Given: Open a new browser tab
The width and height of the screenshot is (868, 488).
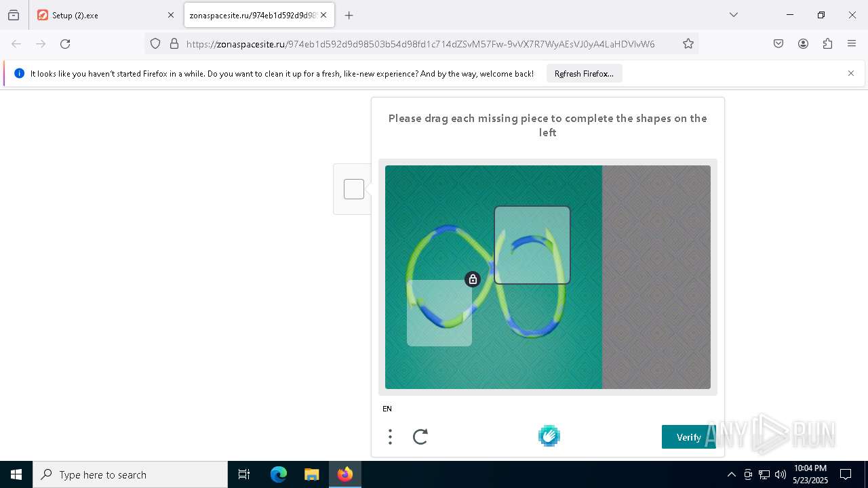Looking at the screenshot, I should tap(349, 15).
